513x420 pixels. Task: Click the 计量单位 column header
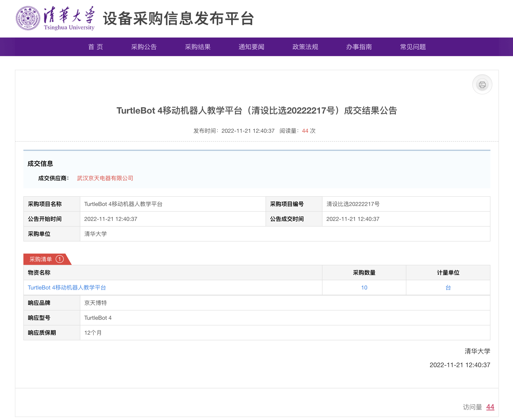point(448,273)
